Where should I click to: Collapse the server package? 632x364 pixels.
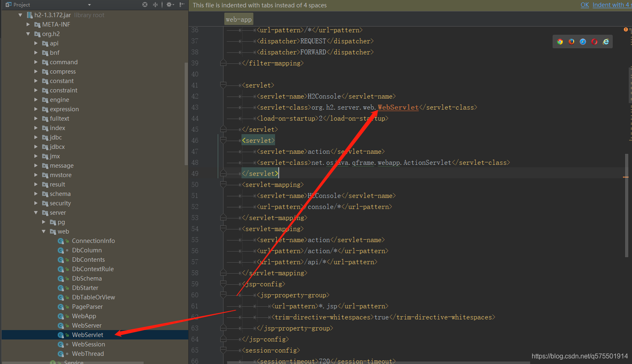coord(36,213)
